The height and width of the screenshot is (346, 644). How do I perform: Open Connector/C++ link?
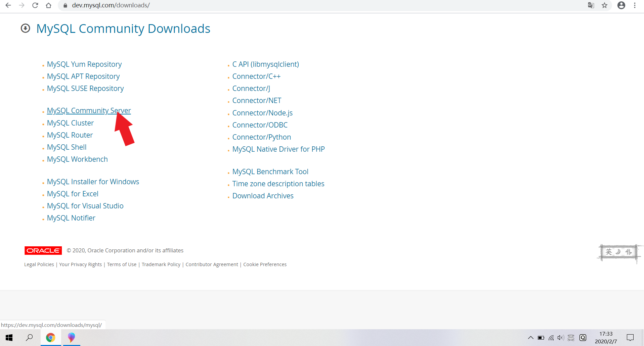tap(256, 76)
